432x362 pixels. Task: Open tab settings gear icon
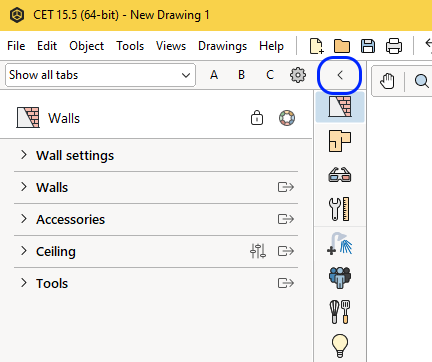click(x=298, y=75)
